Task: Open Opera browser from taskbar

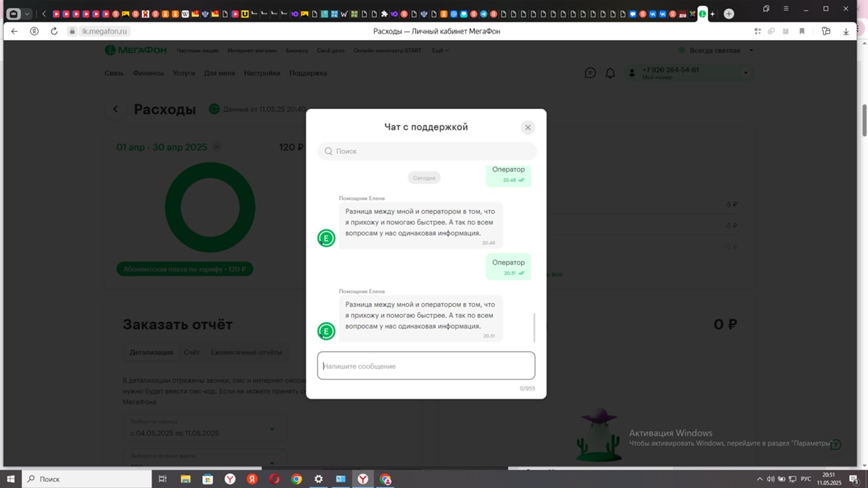Action: click(274, 479)
